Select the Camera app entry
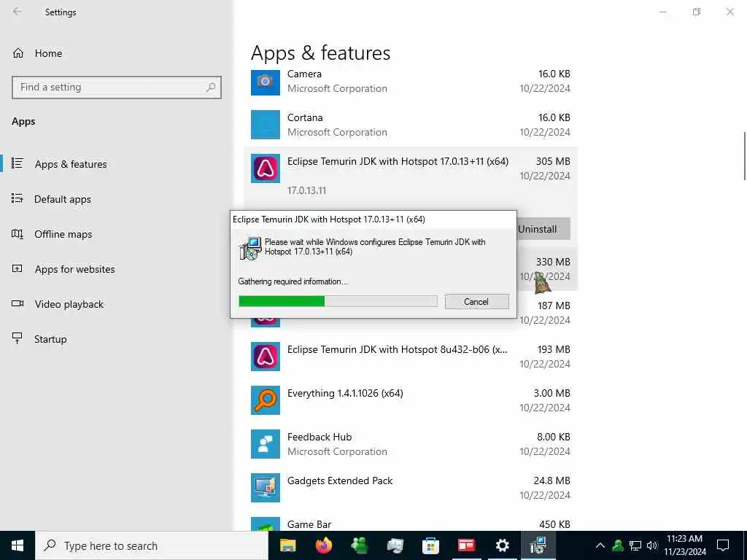 click(x=411, y=82)
